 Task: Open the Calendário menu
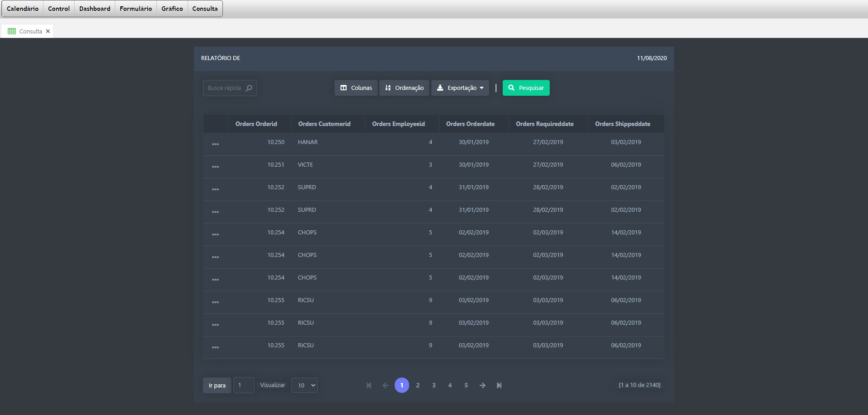coord(23,9)
